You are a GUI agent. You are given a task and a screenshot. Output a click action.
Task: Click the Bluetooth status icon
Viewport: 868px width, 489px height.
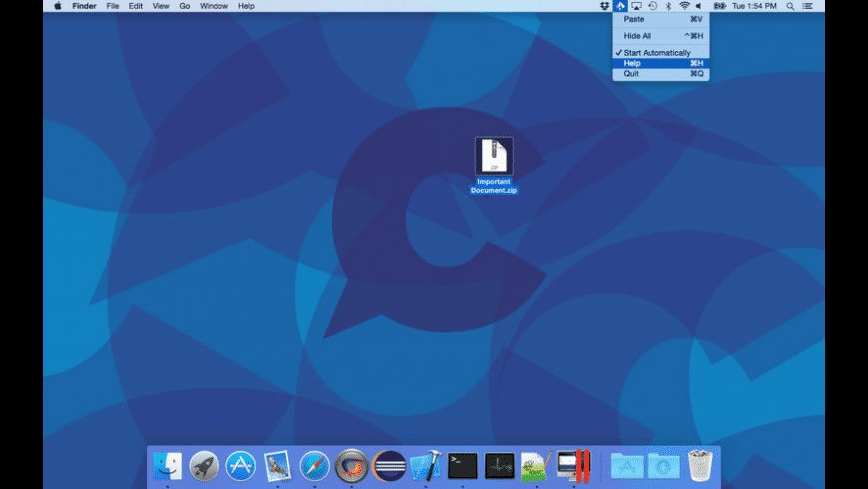point(668,6)
